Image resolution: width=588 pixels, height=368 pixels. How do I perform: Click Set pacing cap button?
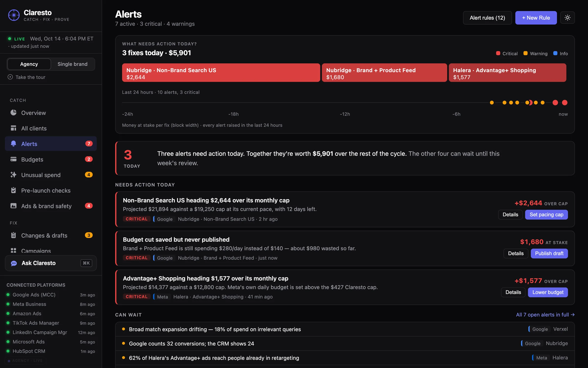click(546, 215)
